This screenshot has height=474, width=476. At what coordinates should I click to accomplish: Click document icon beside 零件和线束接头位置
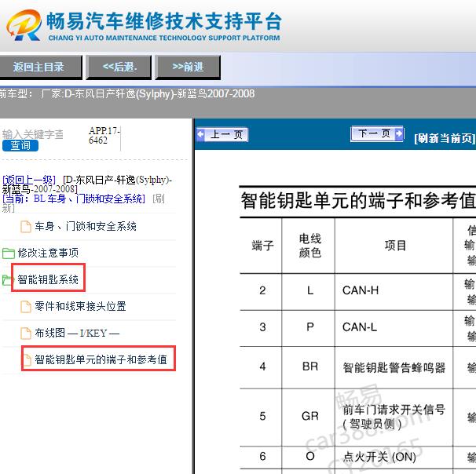[26, 307]
